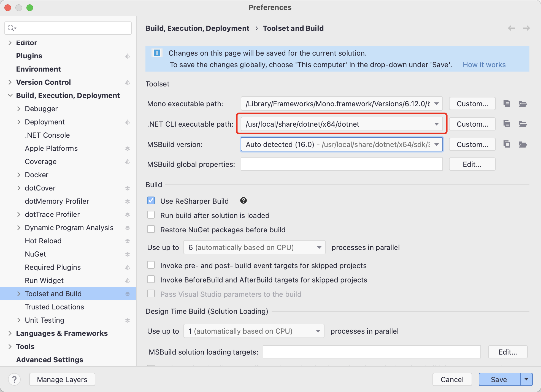Open the NuGet settings page
Image resolution: width=541 pixels, height=392 pixels.
(36, 254)
